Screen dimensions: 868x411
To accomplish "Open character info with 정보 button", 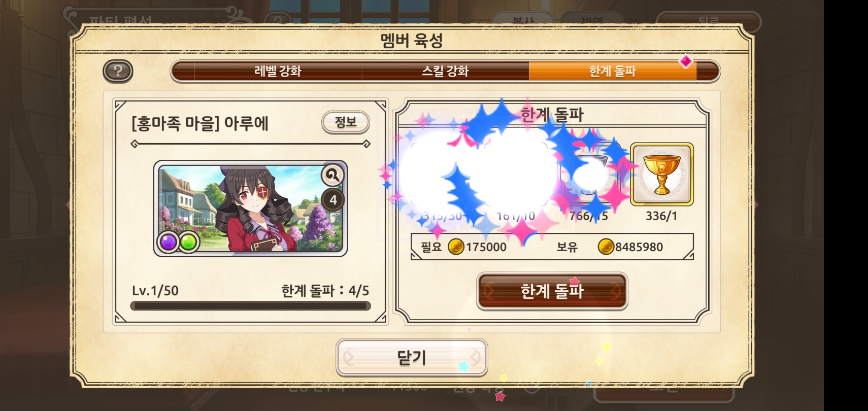I will tap(346, 122).
